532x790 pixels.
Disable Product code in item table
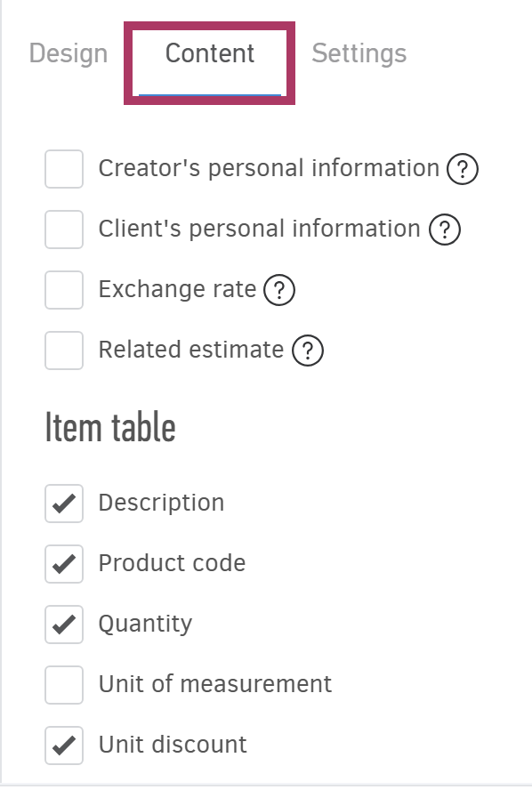[x=63, y=563]
